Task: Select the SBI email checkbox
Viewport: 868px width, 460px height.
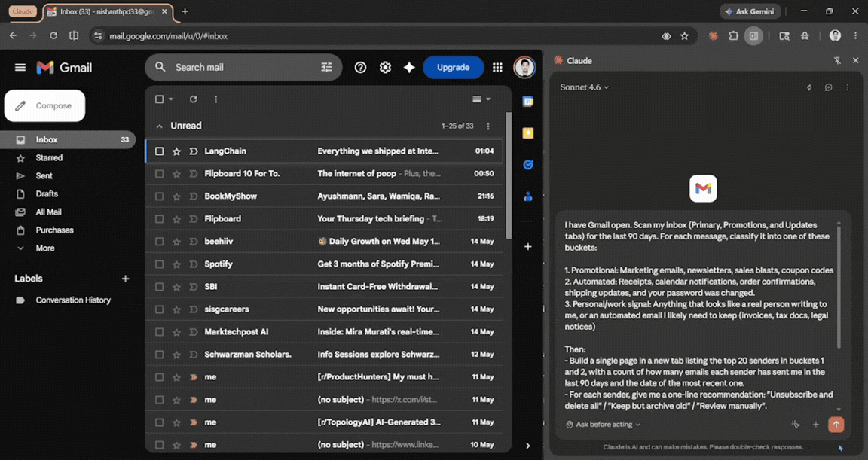Action: pyautogui.click(x=160, y=287)
